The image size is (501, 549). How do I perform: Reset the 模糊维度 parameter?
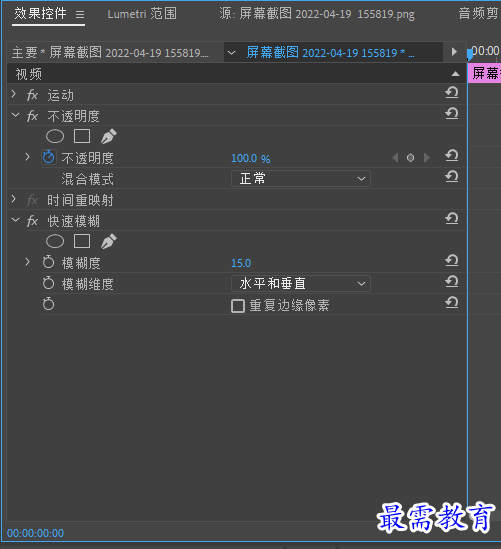point(452,282)
